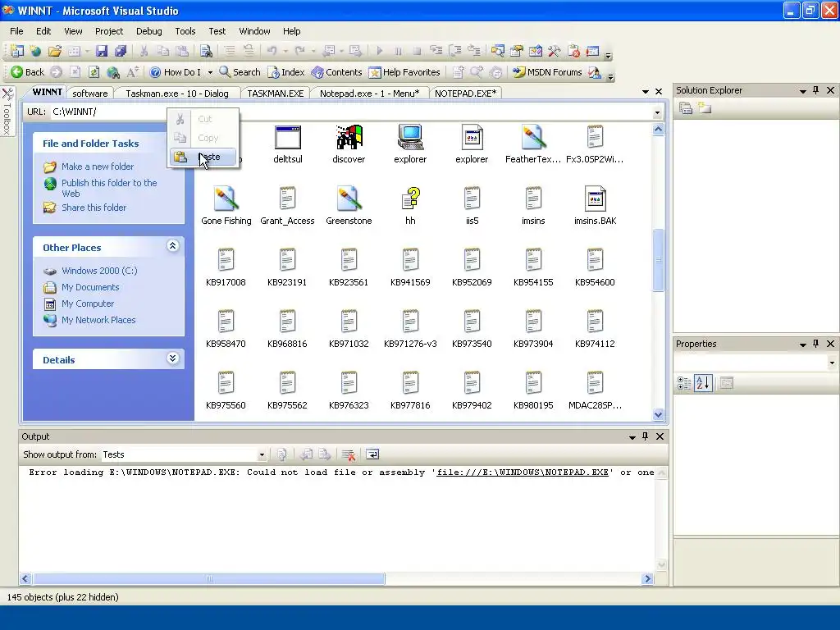Open MSDN Forums

(x=547, y=72)
